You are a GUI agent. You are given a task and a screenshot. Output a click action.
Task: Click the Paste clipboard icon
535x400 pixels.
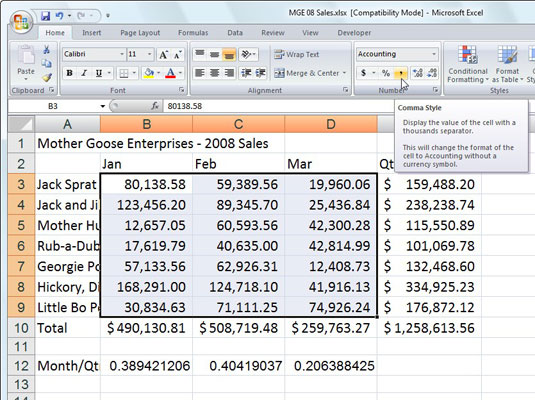tap(26, 55)
